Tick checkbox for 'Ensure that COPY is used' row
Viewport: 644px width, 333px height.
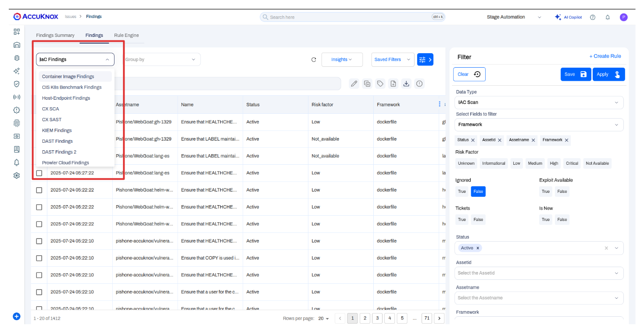pyautogui.click(x=39, y=258)
